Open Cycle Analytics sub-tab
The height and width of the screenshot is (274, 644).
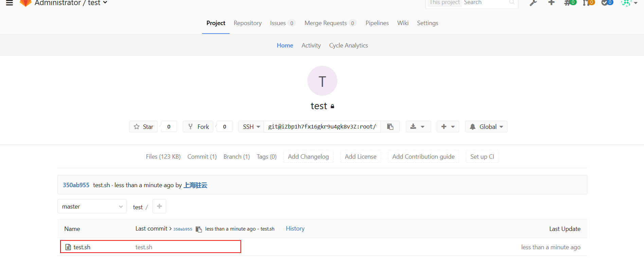[x=348, y=45]
